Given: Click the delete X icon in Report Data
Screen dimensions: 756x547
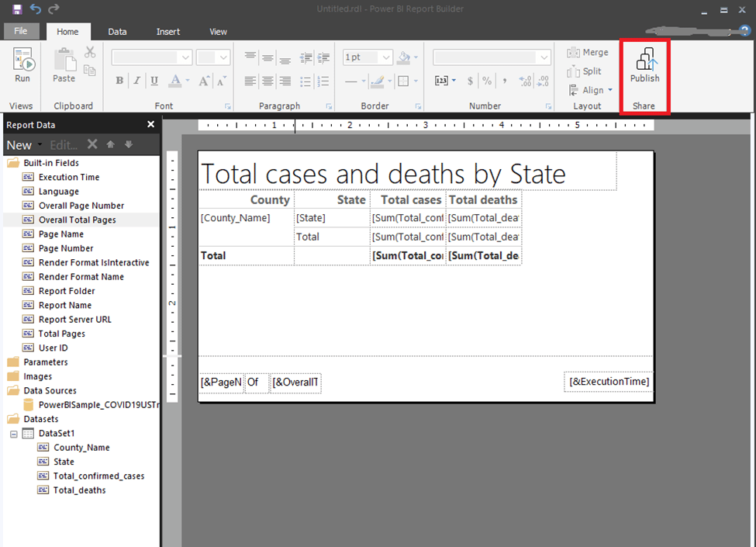Looking at the screenshot, I should (x=92, y=144).
